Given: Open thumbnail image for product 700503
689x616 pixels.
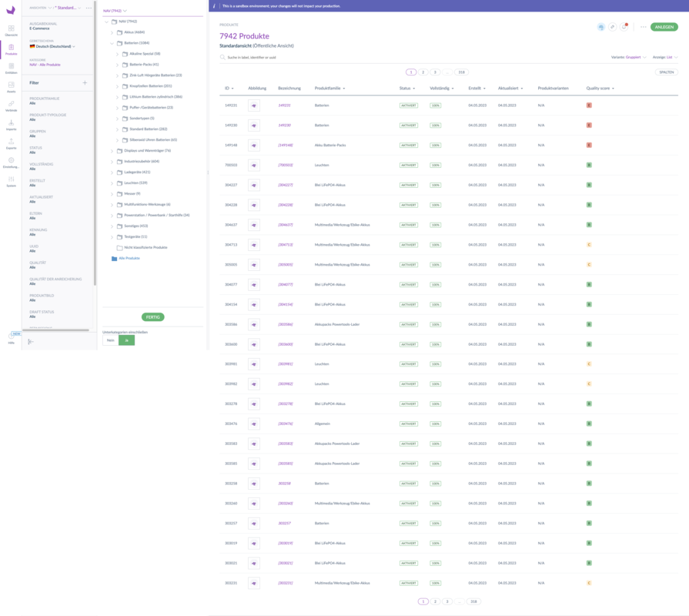Looking at the screenshot, I should (254, 166).
